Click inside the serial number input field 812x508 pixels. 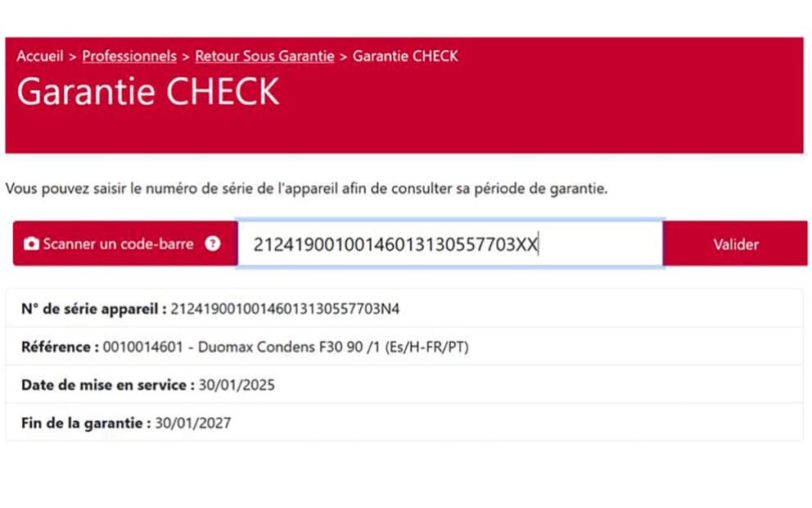(x=449, y=244)
